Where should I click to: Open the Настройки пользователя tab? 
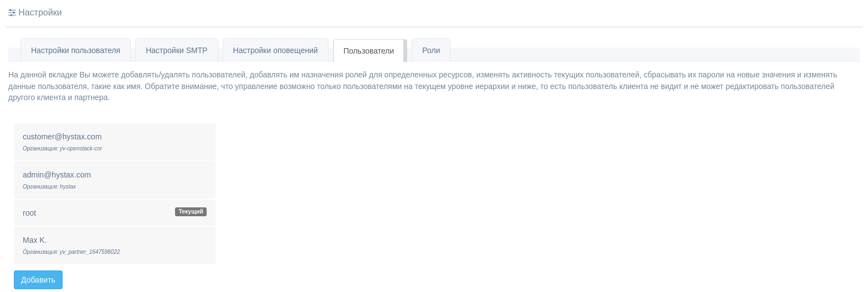[x=75, y=50]
